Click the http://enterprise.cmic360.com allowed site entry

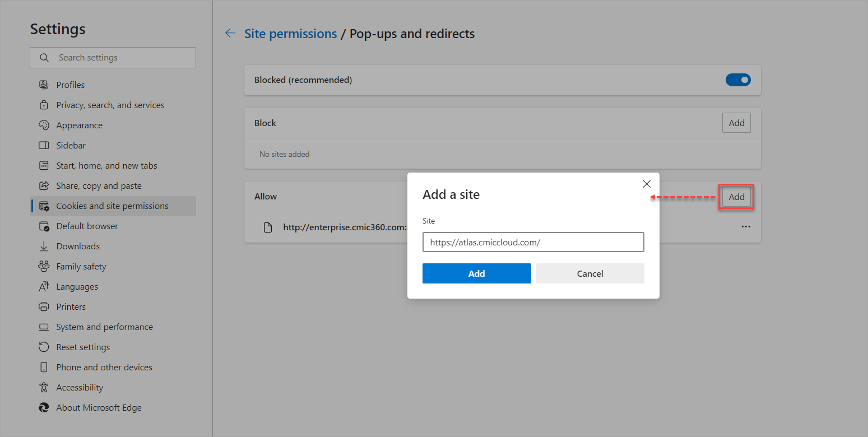345,227
